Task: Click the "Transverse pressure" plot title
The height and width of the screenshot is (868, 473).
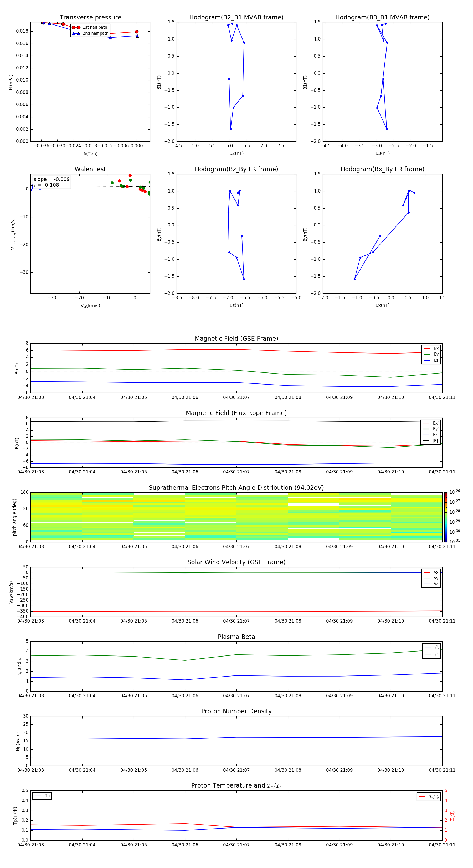Action: [x=90, y=18]
